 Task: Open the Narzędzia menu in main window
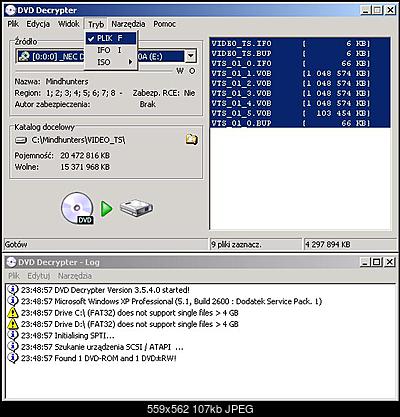[128, 24]
